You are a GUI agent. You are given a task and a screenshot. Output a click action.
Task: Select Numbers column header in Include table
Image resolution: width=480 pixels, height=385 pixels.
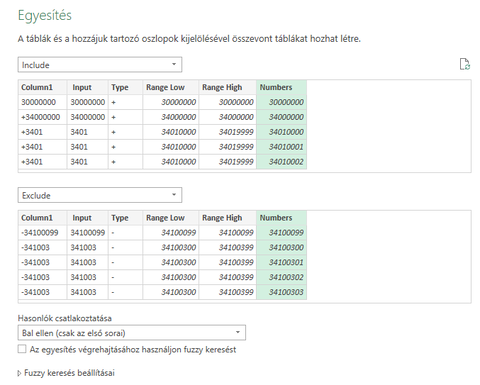point(282,87)
